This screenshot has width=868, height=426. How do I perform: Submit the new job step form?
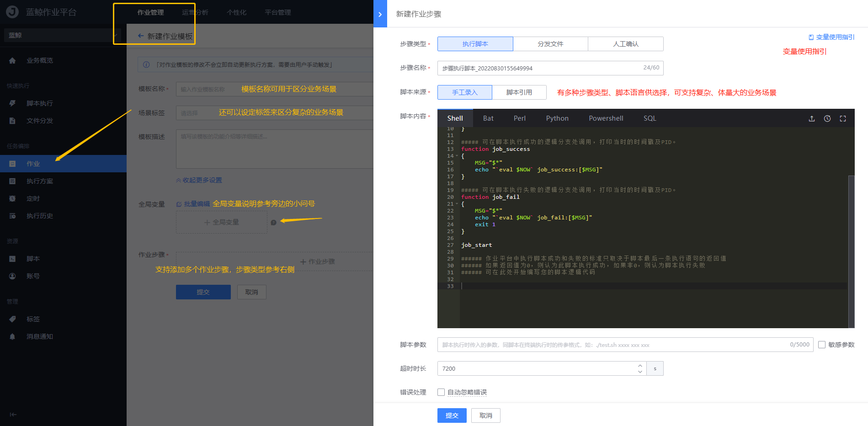pyautogui.click(x=452, y=415)
